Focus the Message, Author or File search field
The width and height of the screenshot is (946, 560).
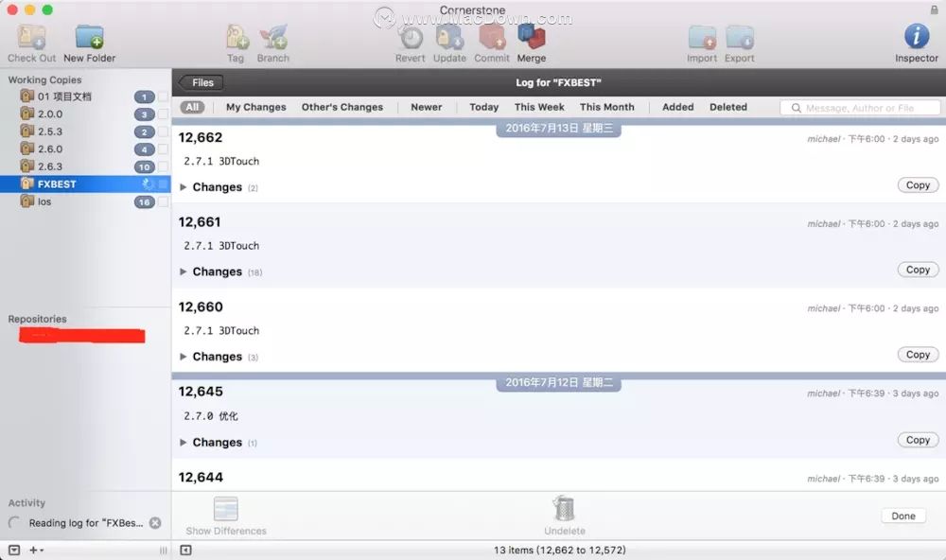[x=860, y=108]
